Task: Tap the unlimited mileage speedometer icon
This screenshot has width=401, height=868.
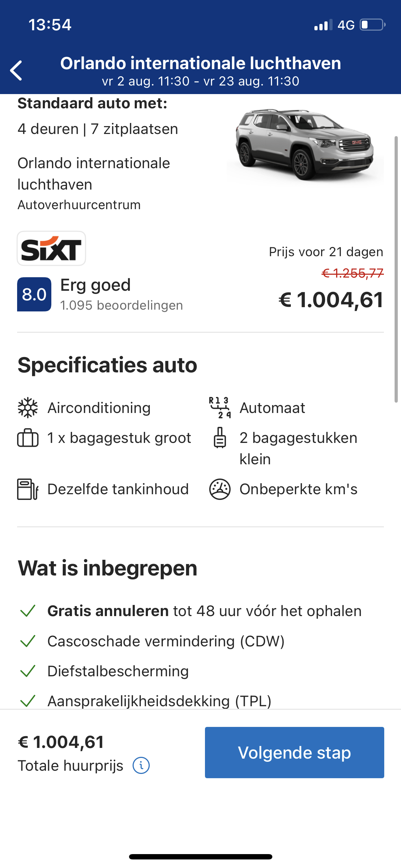Action: [220, 489]
